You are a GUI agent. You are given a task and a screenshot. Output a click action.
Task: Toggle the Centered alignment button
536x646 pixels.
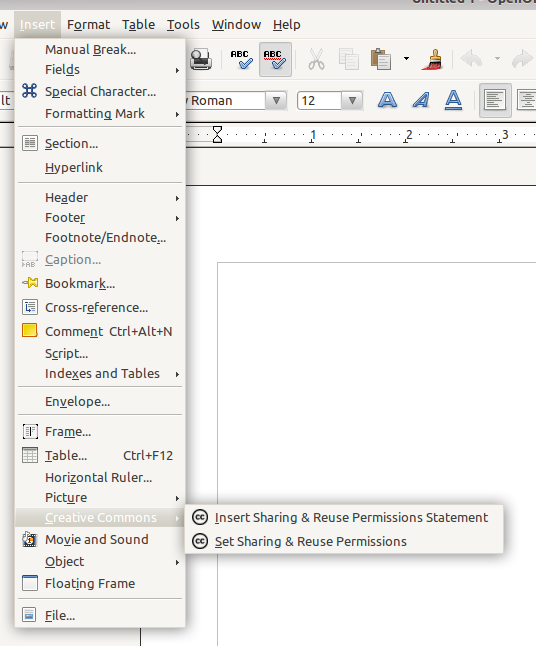[x=526, y=100]
